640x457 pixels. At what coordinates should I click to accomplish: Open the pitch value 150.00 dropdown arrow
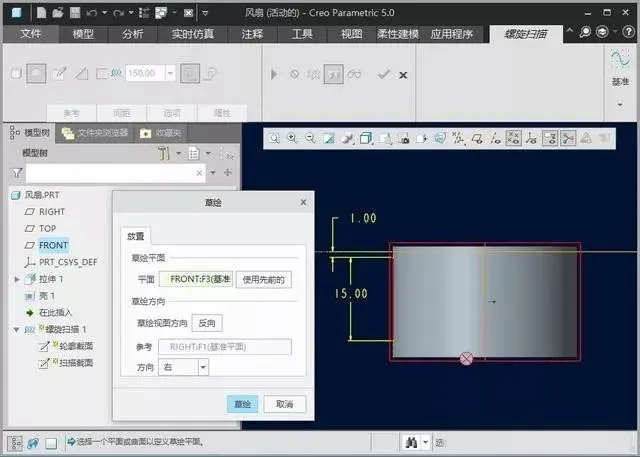pos(170,73)
